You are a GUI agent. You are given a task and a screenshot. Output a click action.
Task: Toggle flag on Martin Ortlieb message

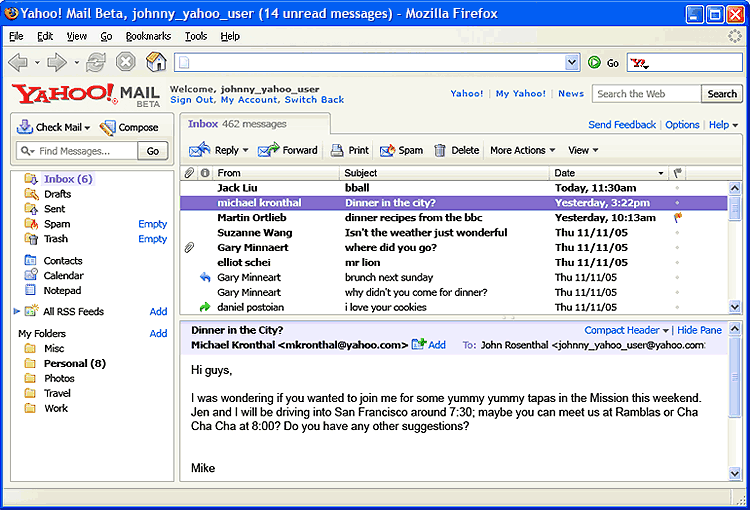[678, 217]
